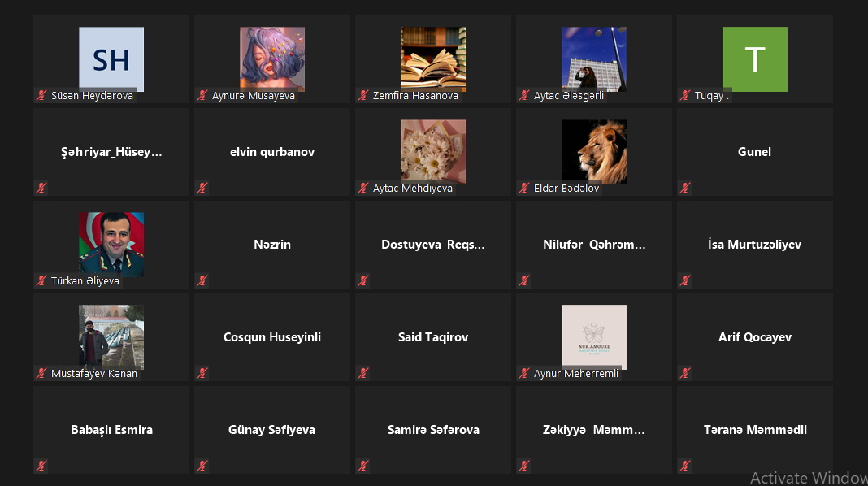Click the Aynurə Musayeva name label
Viewport: 868px width, 486px height.
254,96
